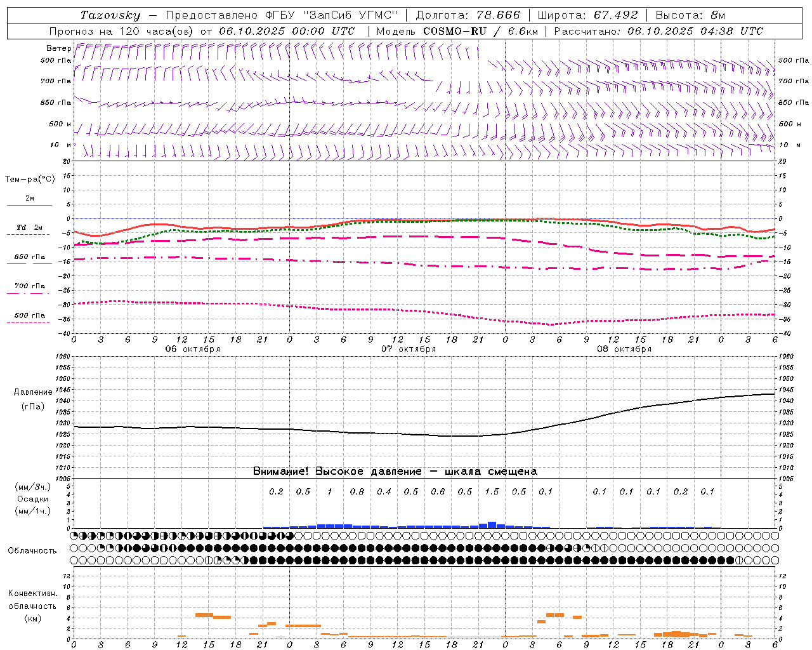Click the 0.8 precipitation amount value
Viewport: 812px width, 650px height.
357,491
